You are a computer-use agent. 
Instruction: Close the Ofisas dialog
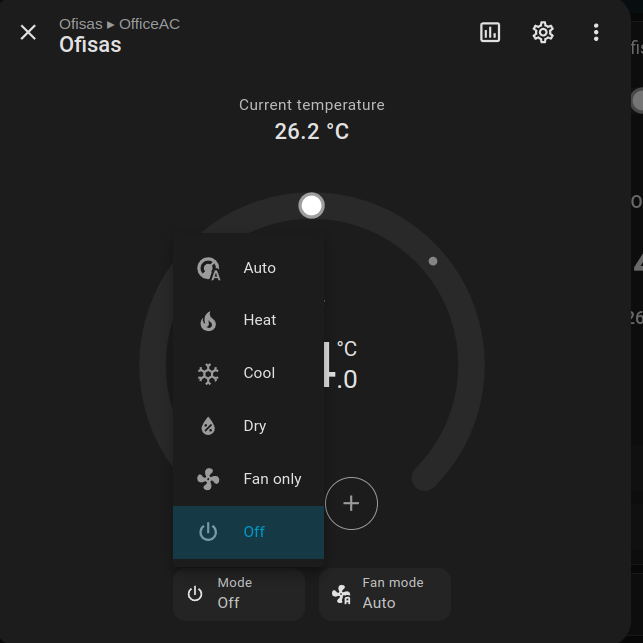28,32
